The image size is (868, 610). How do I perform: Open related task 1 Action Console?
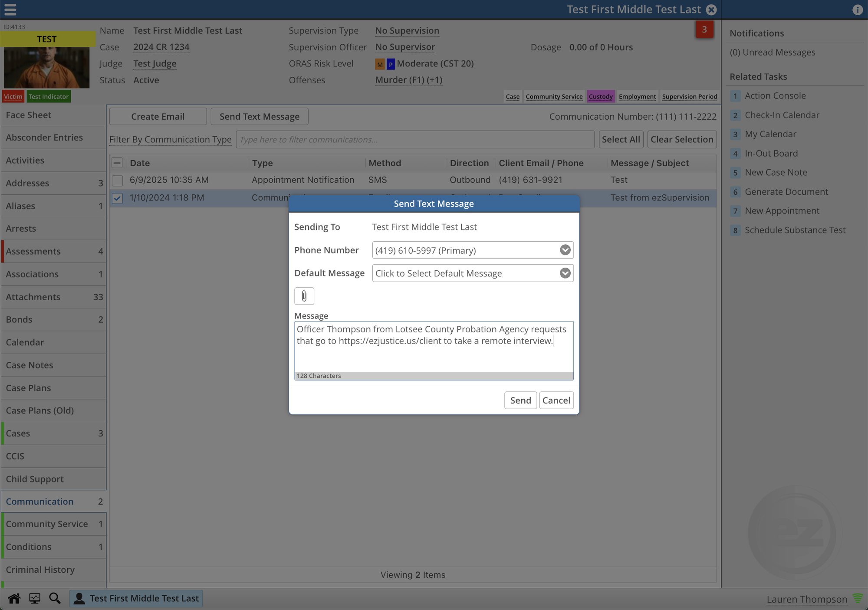[x=775, y=96]
